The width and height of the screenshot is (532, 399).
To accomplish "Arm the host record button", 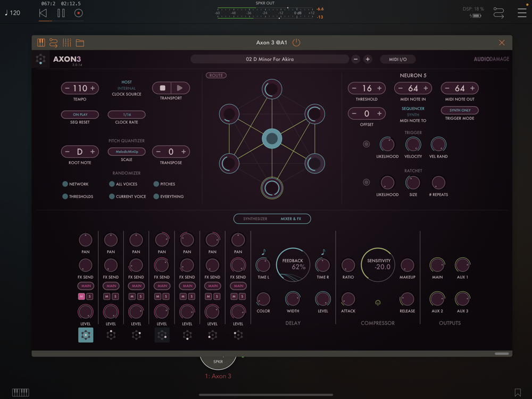I will click(x=78, y=13).
